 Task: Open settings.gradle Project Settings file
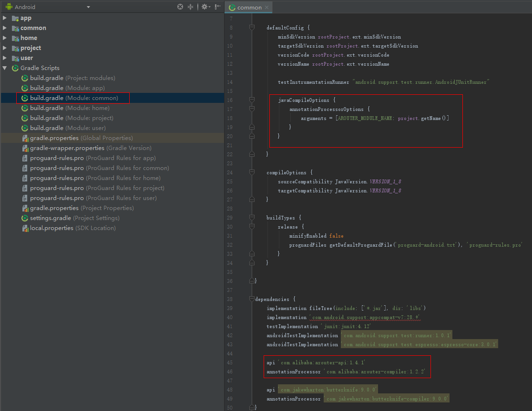point(74,218)
